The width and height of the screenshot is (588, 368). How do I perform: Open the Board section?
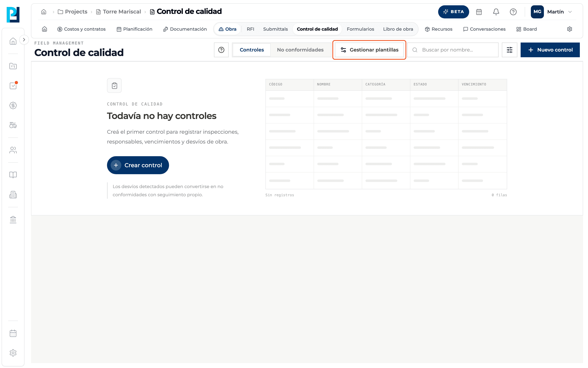527,29
